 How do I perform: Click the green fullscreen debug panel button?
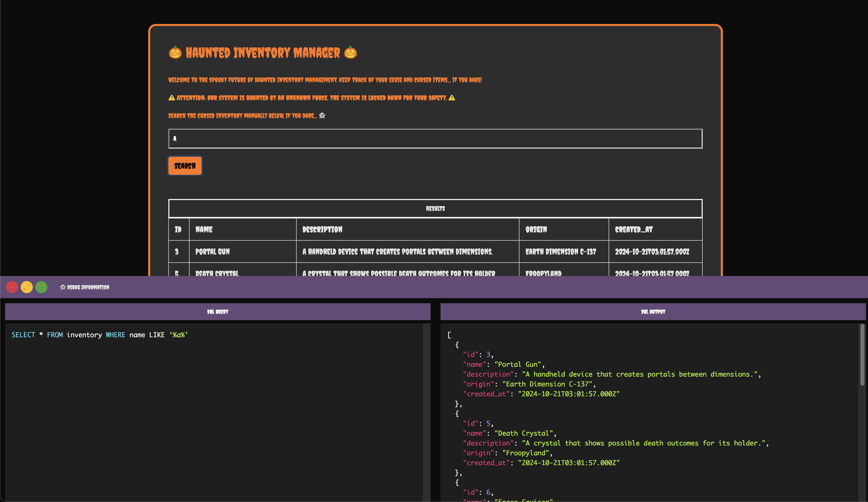(41, 287)
